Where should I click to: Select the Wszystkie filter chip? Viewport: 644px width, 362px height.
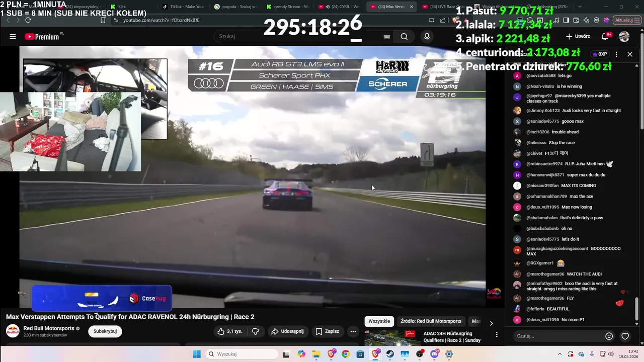click(x=379, y=321)
